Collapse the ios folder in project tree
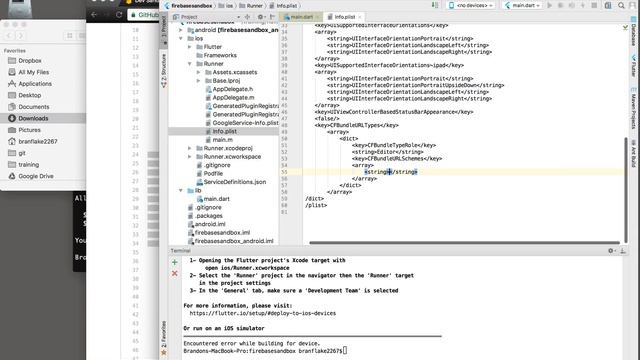The height and width of the screenshot is (360, 640). 181,38
